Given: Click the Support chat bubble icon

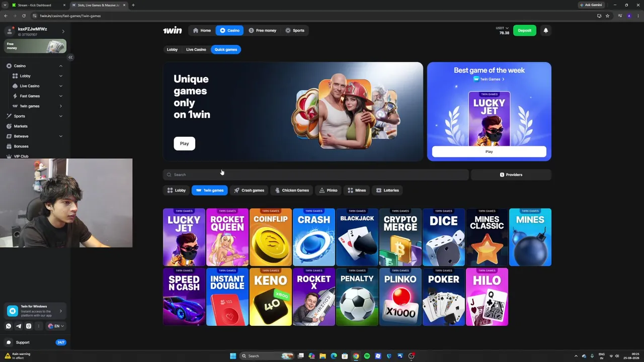Looking at the screenshot, I should [x=9, y=342].
